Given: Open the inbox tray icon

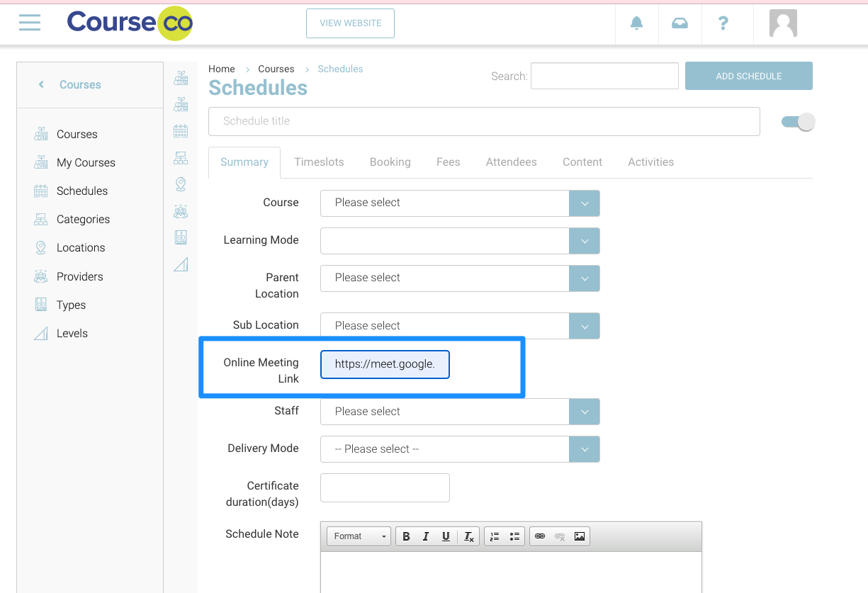Looking at the screenshot, I should point(680,23).
